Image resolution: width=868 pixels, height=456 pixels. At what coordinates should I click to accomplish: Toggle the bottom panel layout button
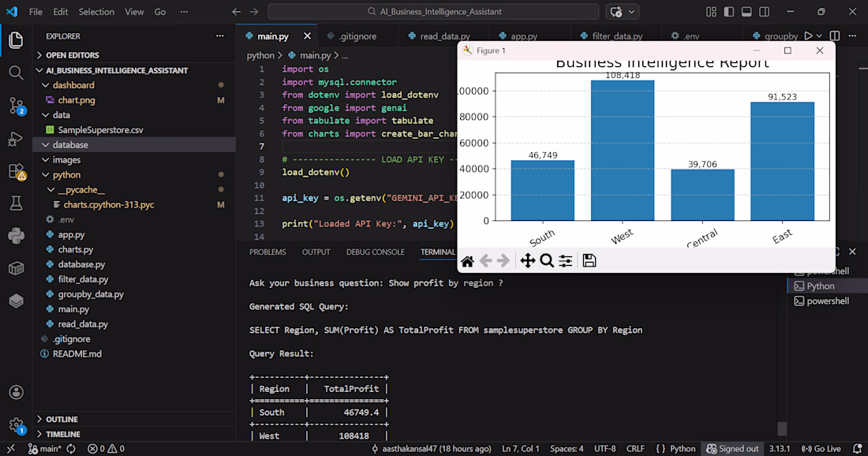(x=746, y=12)
